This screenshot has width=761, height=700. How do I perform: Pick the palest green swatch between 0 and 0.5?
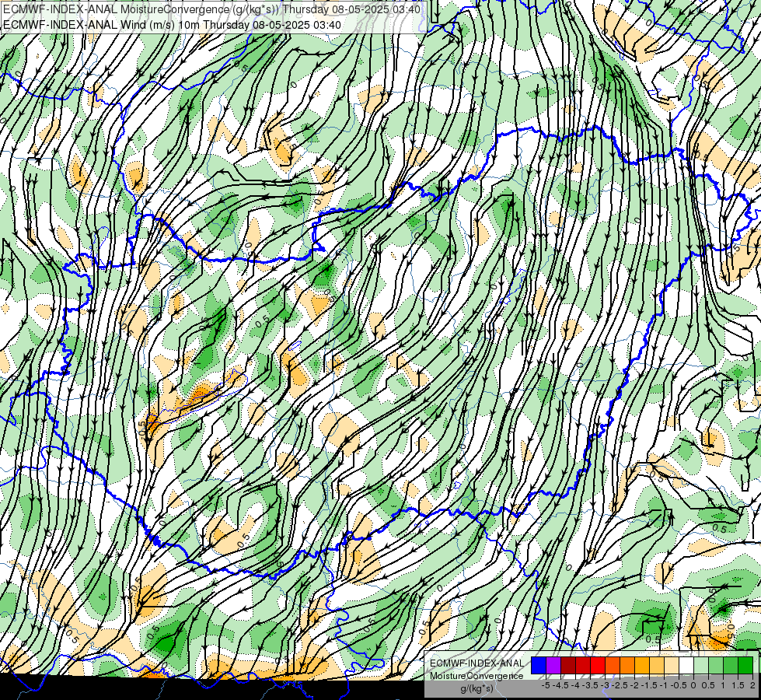click(x=701, y=665)
